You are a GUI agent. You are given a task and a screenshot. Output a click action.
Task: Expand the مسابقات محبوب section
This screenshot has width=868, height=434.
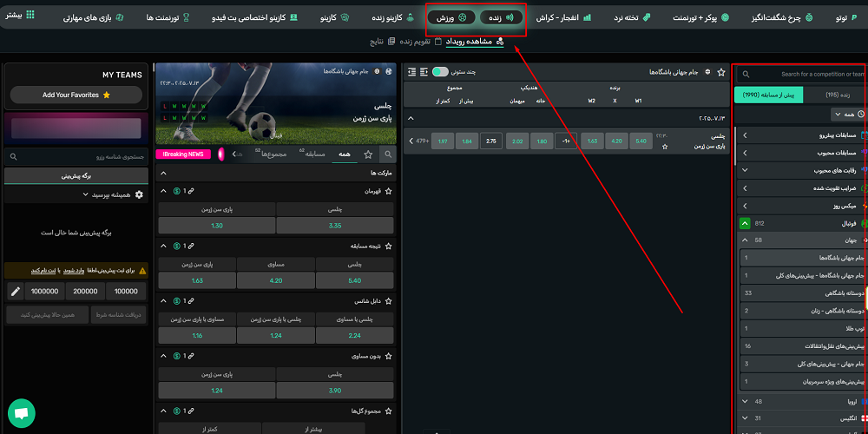coord(745,153)
